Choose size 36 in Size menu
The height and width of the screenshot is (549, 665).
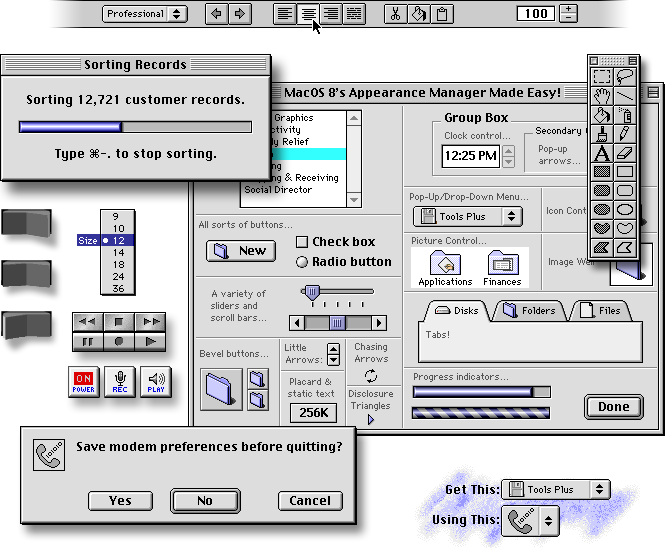pos(118,289)
